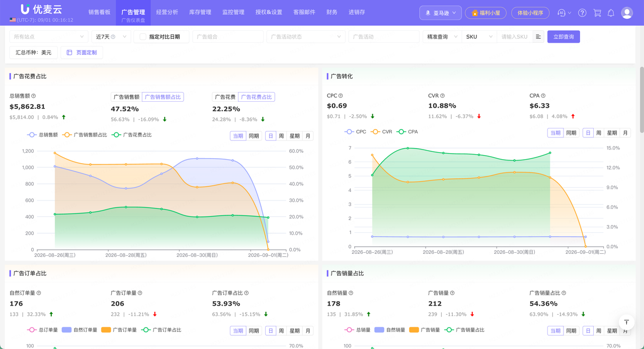Toggle CPC legend series
The height and width of the screenshot is (349, 644).
[356, 132]
